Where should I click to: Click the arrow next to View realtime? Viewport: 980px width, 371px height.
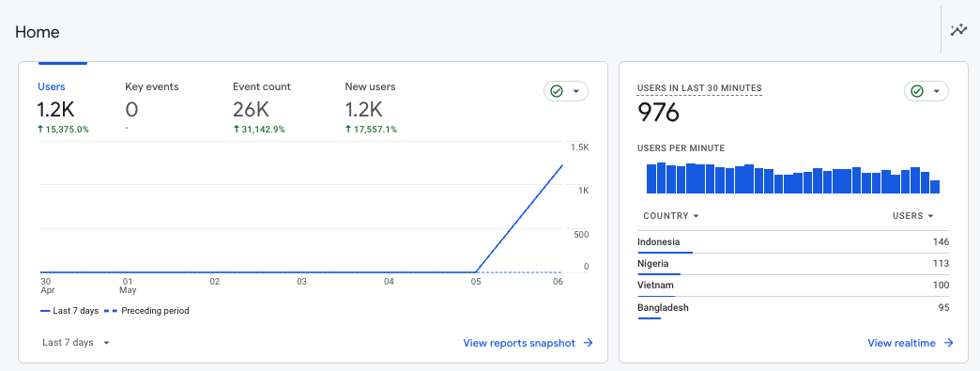click(948, 343)
